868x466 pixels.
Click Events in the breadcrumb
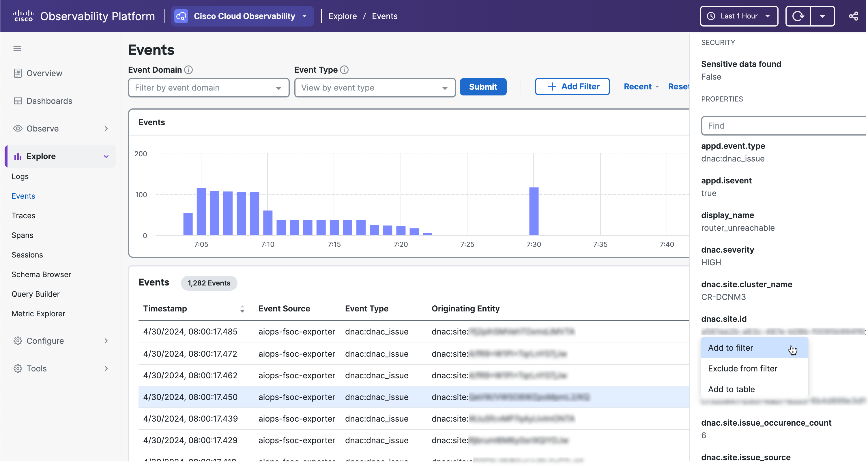[384, 16]
